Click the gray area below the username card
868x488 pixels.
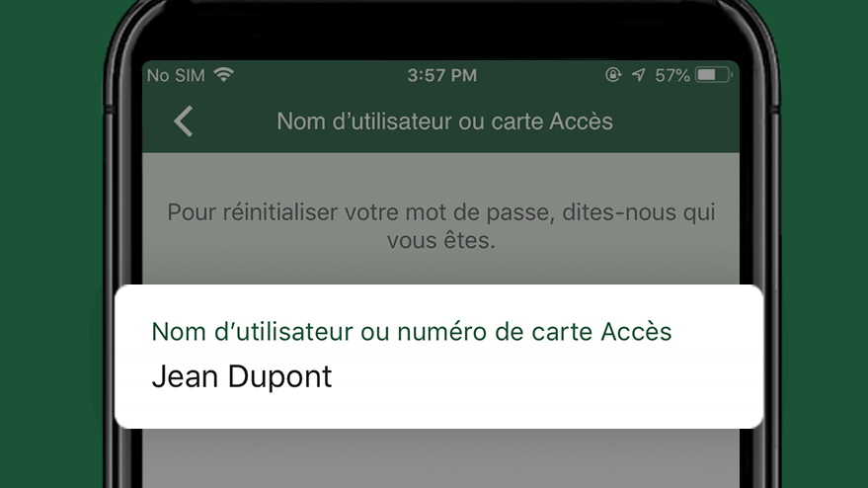tap(440, 458)
